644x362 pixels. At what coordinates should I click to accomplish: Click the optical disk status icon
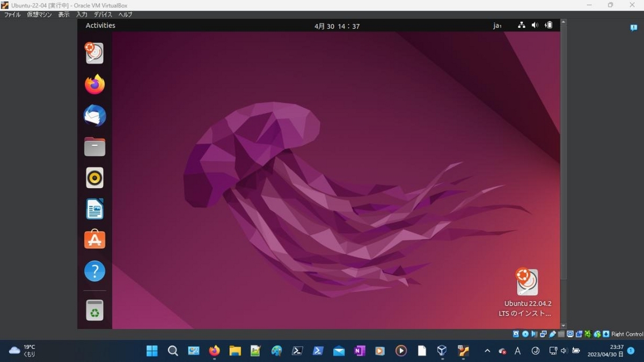pos(525,334)
